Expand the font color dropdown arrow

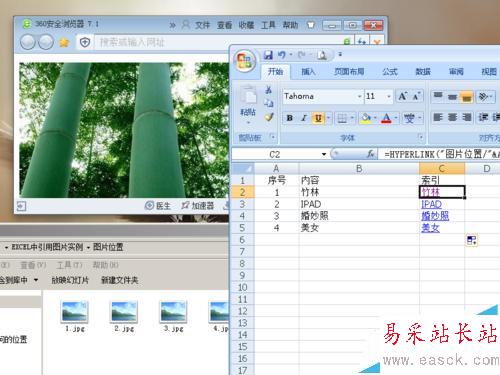pyautogui.click(x=396, y=118)
